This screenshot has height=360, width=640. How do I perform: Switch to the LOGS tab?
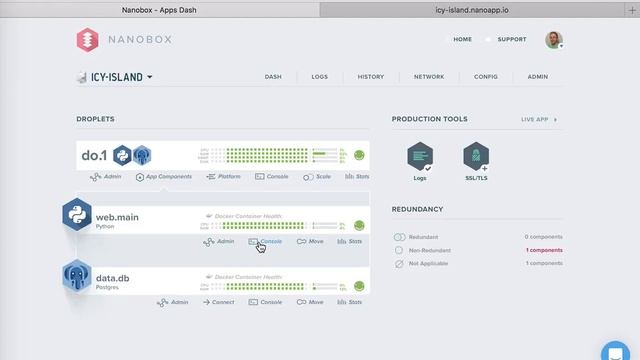(320, 77)
